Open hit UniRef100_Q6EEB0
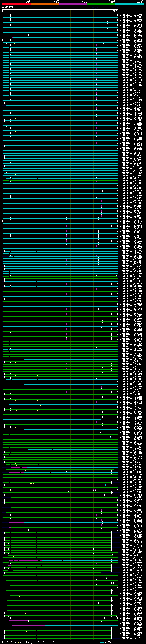This screenshot has width=146, height=644. click(x=131, y=256)
